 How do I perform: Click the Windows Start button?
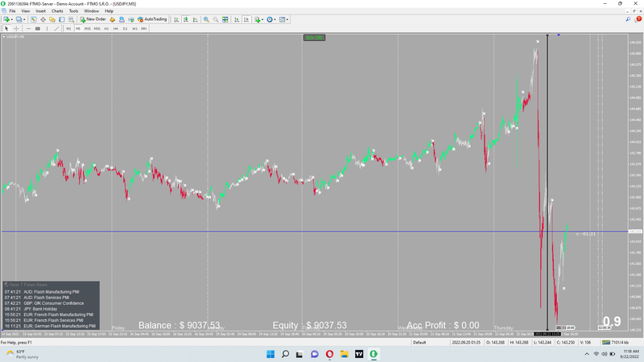(270, 354)
